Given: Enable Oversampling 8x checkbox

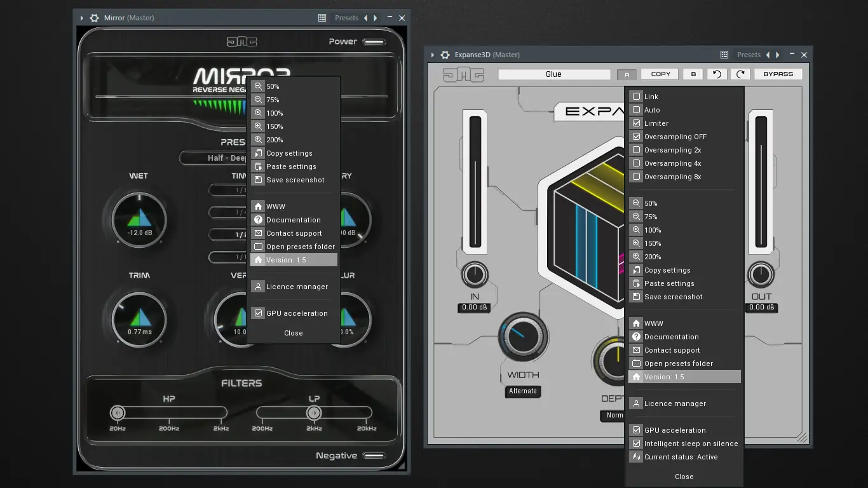Looking at the screenshot, I should [x=636, y=177].
